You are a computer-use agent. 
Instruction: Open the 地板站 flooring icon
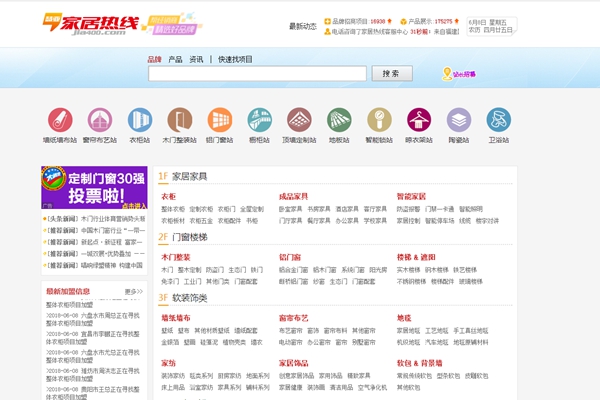(x=339, y=120)
